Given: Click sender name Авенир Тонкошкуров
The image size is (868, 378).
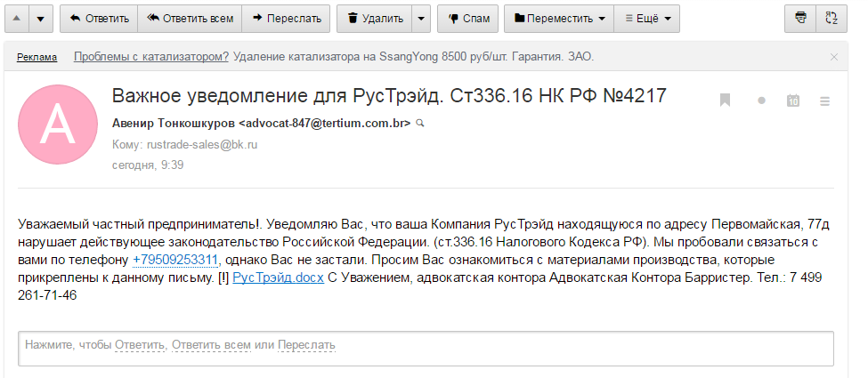Looking at the screenshot, I should tap(174, 124).
